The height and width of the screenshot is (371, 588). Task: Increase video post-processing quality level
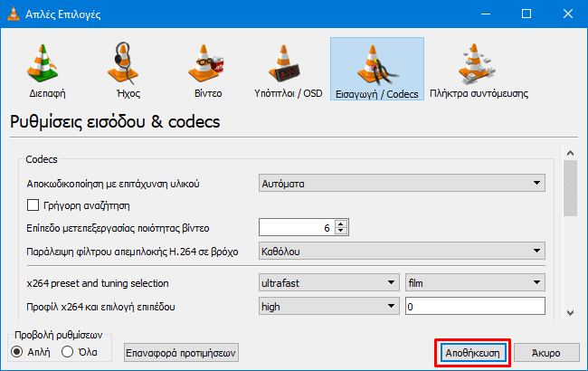click(x=341, y=224)
